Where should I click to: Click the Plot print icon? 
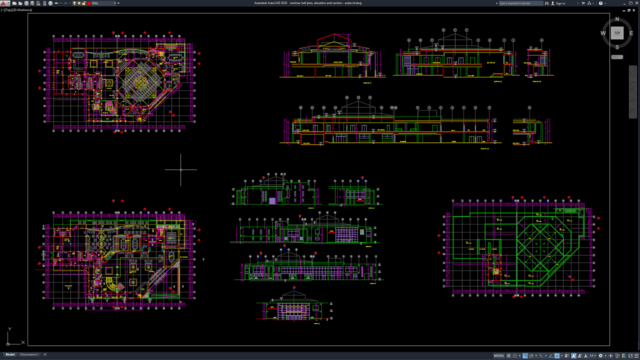coord(50,3)
